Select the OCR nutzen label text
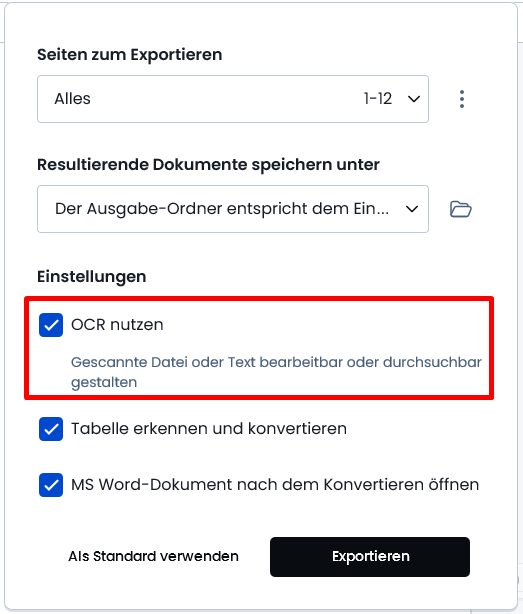The width and height of the screenshot is (523, 614). 117,325
